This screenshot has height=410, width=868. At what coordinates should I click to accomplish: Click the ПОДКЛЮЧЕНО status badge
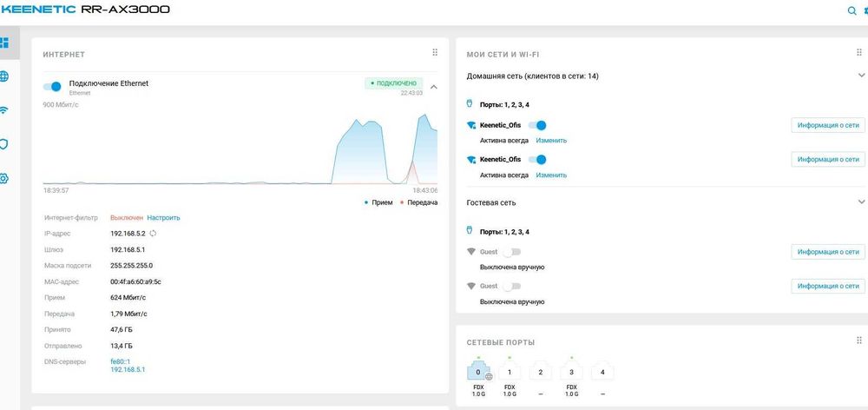[x=393, y=83]
